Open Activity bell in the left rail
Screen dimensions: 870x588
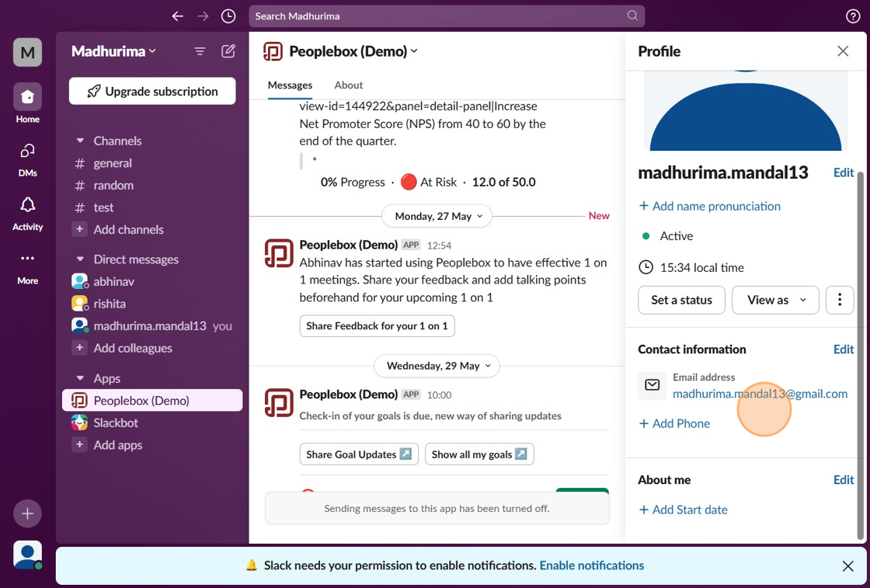click(x=28, y=214)
